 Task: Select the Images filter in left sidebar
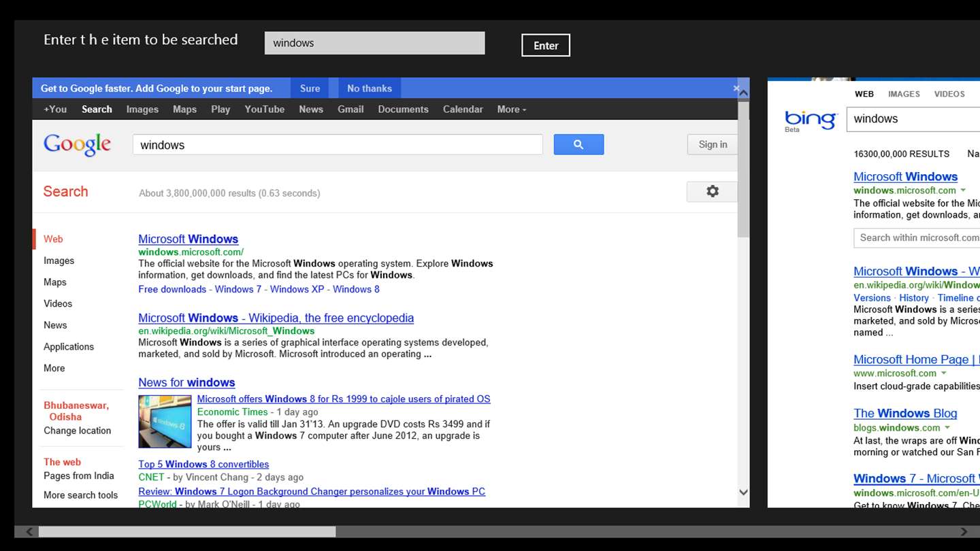tap(59, 261)
